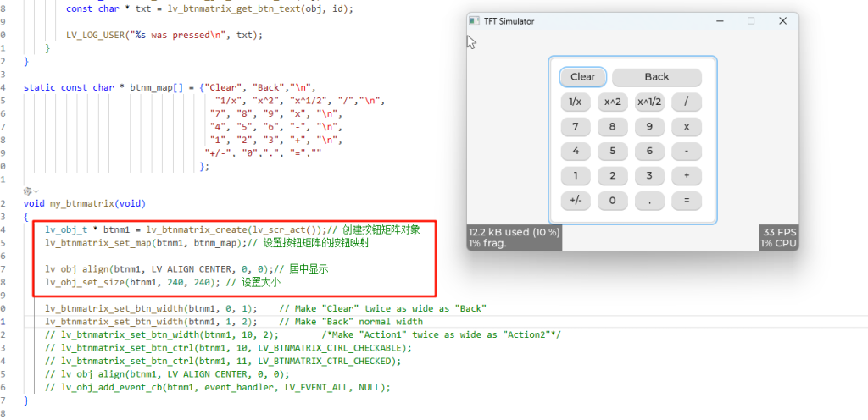Tap the minus (-) key
This screenshot has height=420, width=868.
pyautogui.click(x=687, y=151)
